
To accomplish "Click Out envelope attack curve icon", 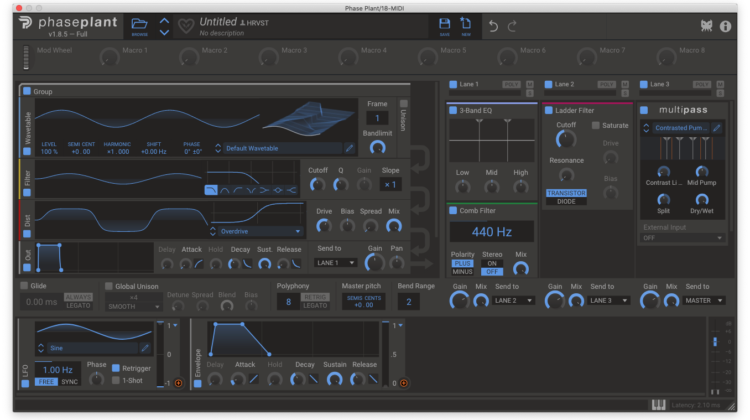I will 199,264.
